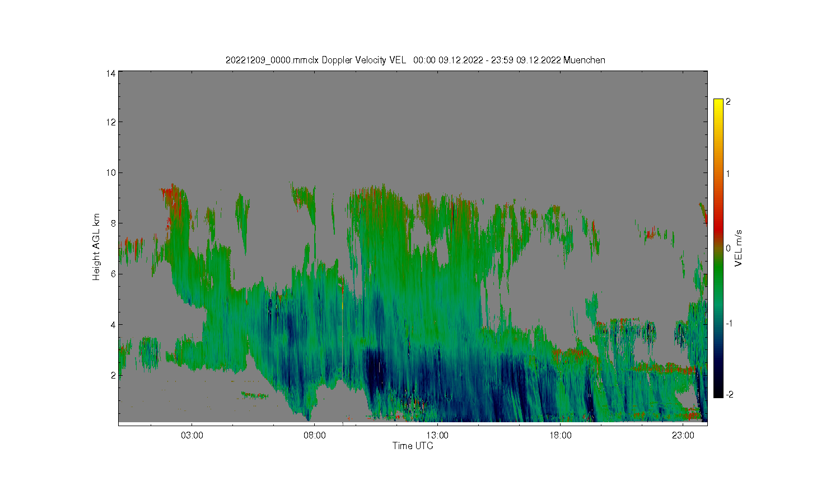Click the 'Height AGL km' y-axis label
Viewport: 840px width, 504px height.
(96, 247)
